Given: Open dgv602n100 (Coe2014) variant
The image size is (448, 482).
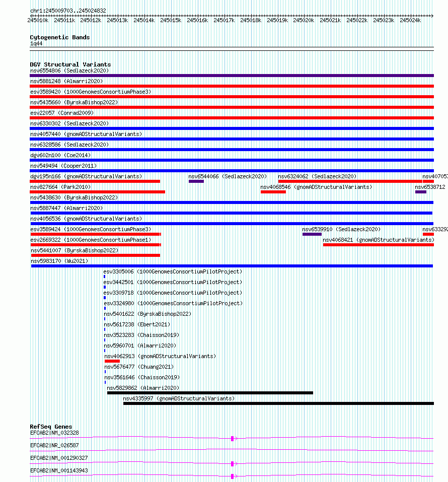Looking at the screenshot, I should pos(60,155).
